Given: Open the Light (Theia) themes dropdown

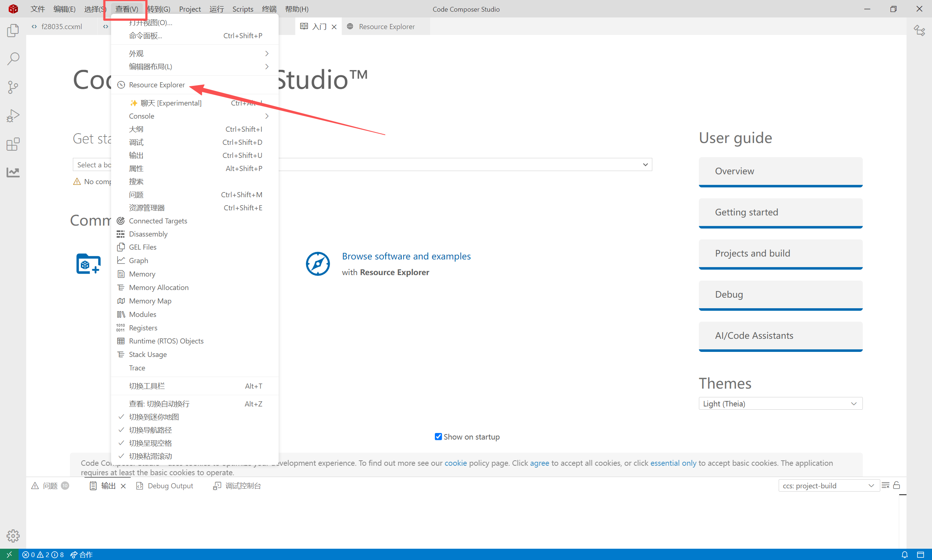Looking at the screenshot, I should coord(780,404).
